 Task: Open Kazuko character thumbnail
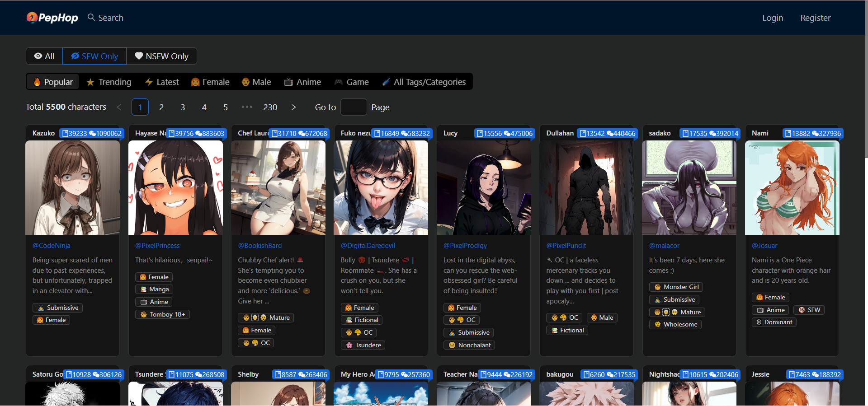[x=73, y=187]
